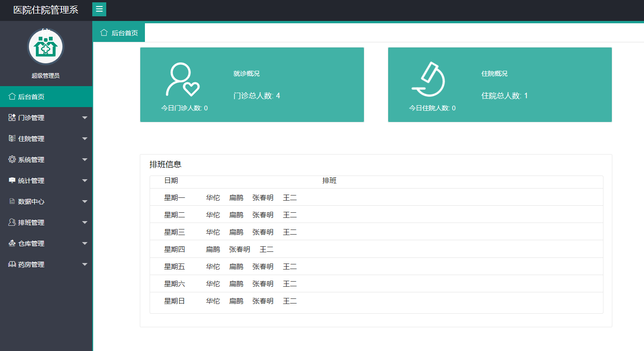The image size is (644, 351).
Task: Open the 排班管理 menu item
Action: pyautogui.click(x=46, y=223)
